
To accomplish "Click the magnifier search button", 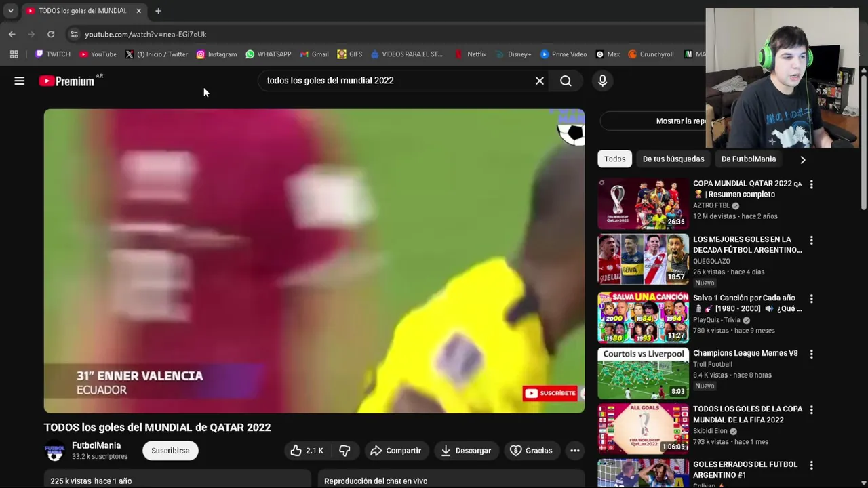I will 566,81.
